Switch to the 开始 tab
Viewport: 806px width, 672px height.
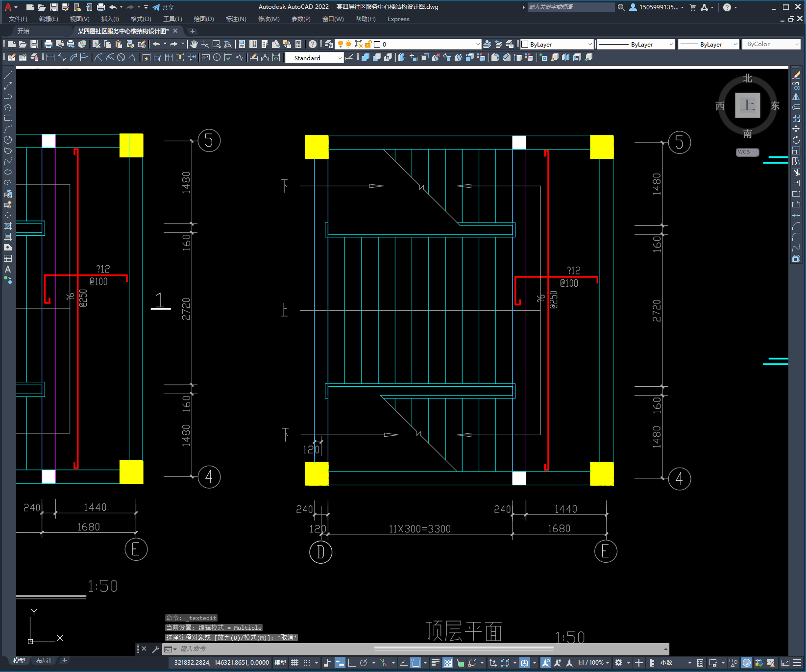click(24, 31)
